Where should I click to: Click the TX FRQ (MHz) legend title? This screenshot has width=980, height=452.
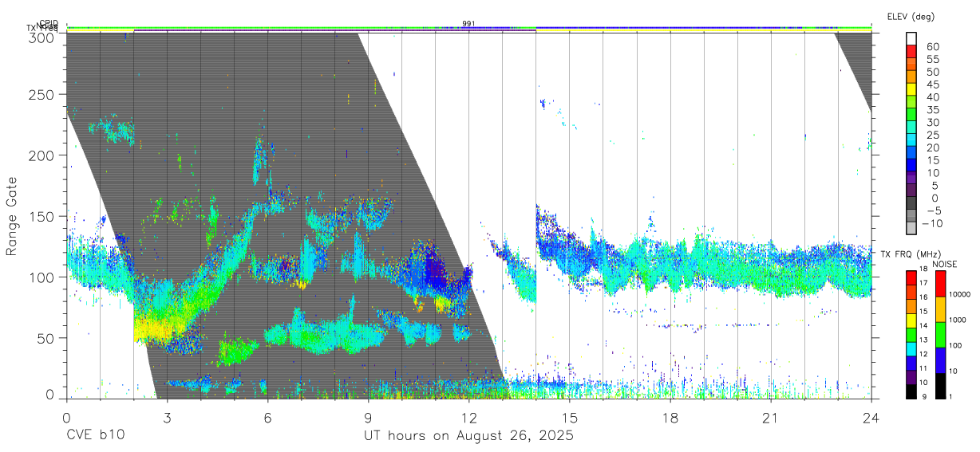[x=911, y=254]
